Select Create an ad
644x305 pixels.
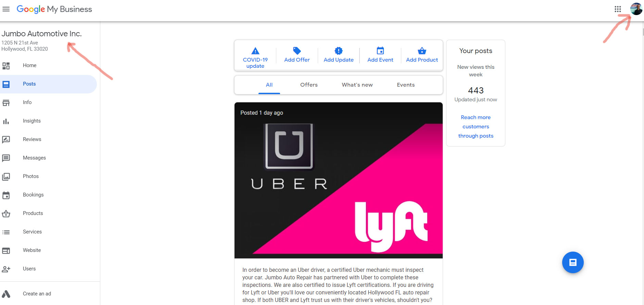[48, 294]
